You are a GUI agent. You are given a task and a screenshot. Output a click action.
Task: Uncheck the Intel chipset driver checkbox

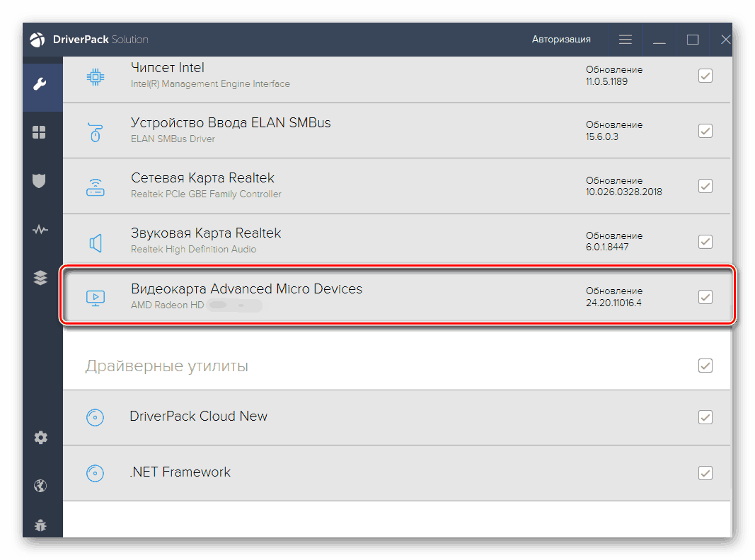[x=705, y=76]
